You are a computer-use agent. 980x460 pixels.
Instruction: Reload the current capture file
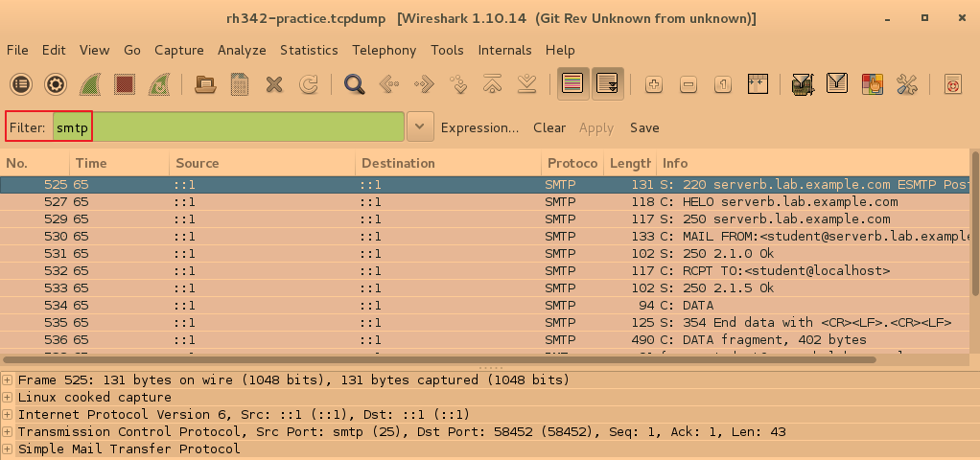pyautogui.click(x=309, y=84)
